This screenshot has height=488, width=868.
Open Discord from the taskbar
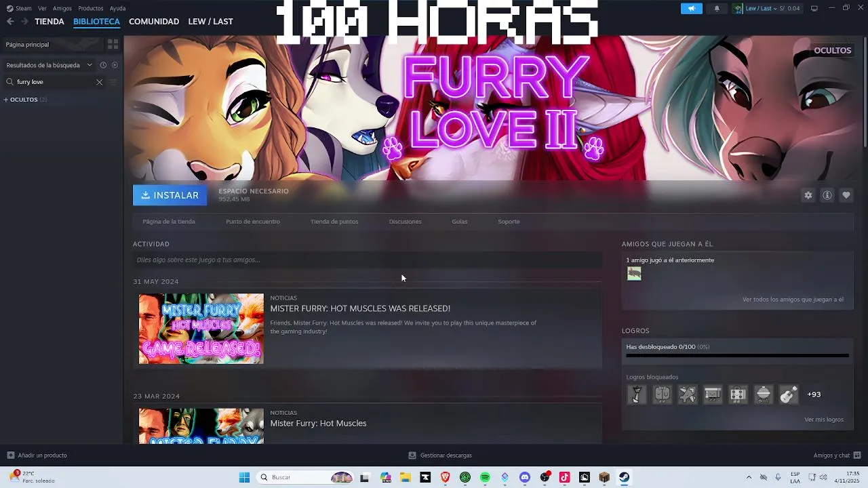pos(525,477)
